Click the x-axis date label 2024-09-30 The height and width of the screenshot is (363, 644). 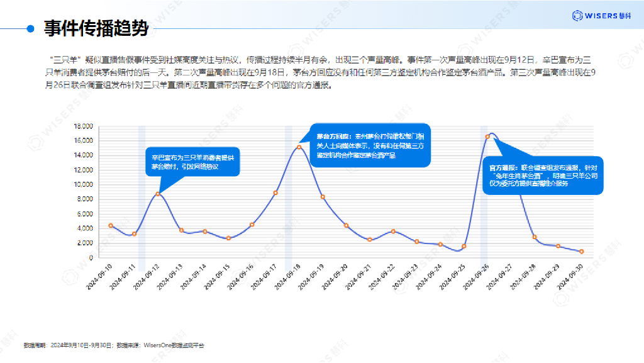click(x=570, y=277)
